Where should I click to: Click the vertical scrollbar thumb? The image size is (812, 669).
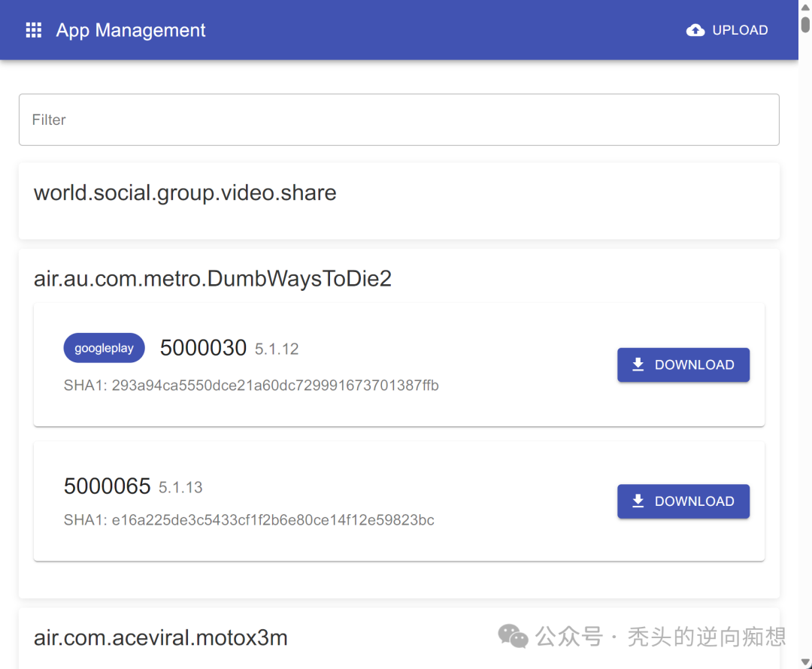(x=805, y=24)
